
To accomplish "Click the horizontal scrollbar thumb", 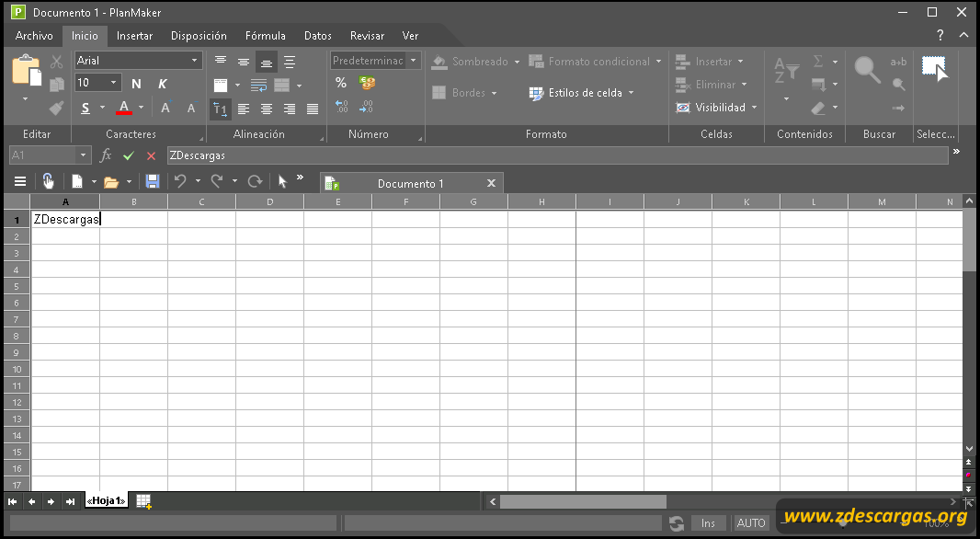I will coord(583,501).
